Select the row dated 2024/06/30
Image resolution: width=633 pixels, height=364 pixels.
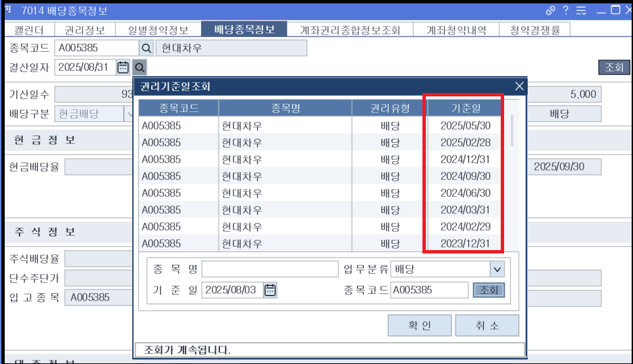[321, 193]
